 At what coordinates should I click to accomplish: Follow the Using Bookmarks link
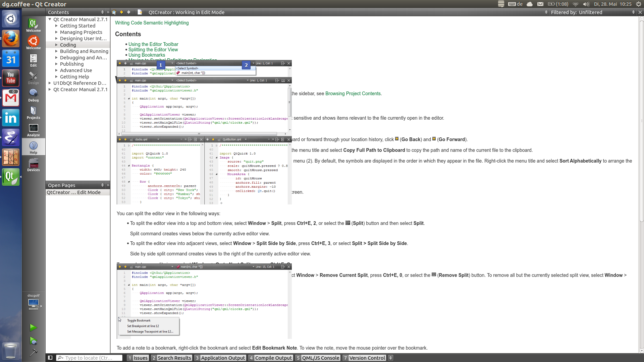click(x=147, y=55)
